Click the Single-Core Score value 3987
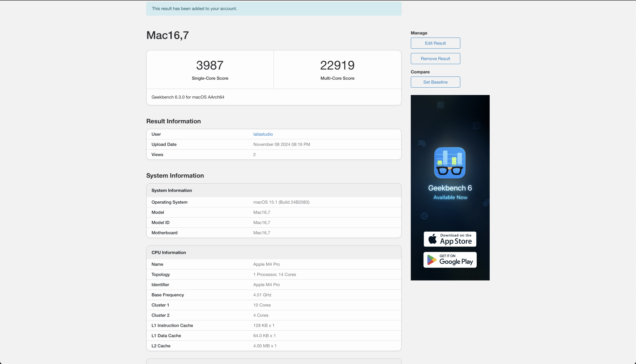The width and height of the screenshot is (636, 364). point(210,65)
